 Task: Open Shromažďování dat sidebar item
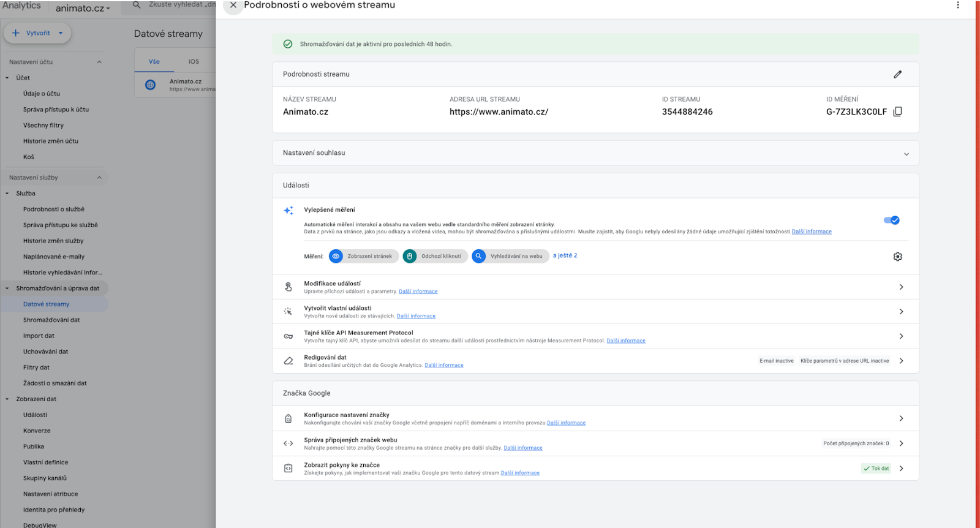(x=51, y=320)
